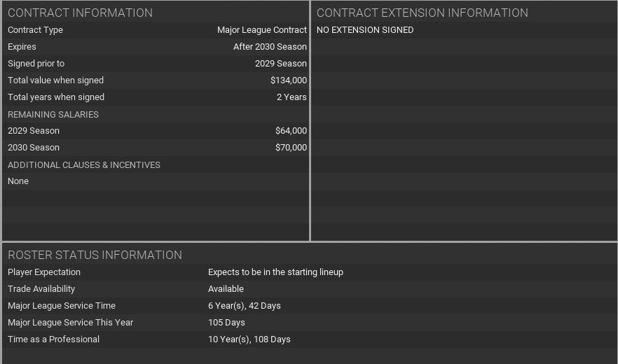618x364 pixels.
Task: Click the Roster Status Information header
Action: [x=95, y=255]
